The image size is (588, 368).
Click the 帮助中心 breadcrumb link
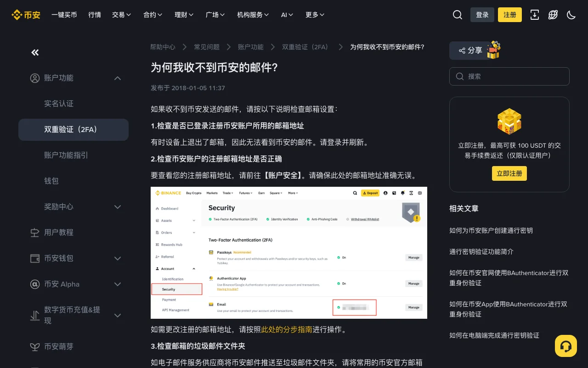pos(163,47)
